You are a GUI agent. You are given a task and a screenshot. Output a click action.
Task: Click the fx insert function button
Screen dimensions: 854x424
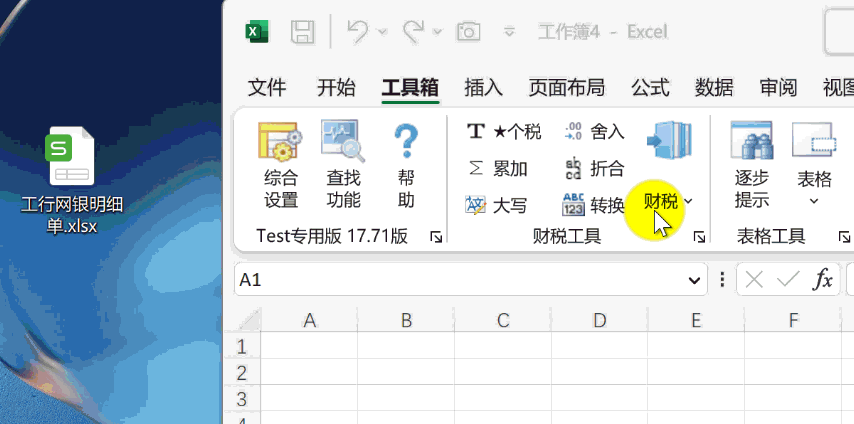822,281
